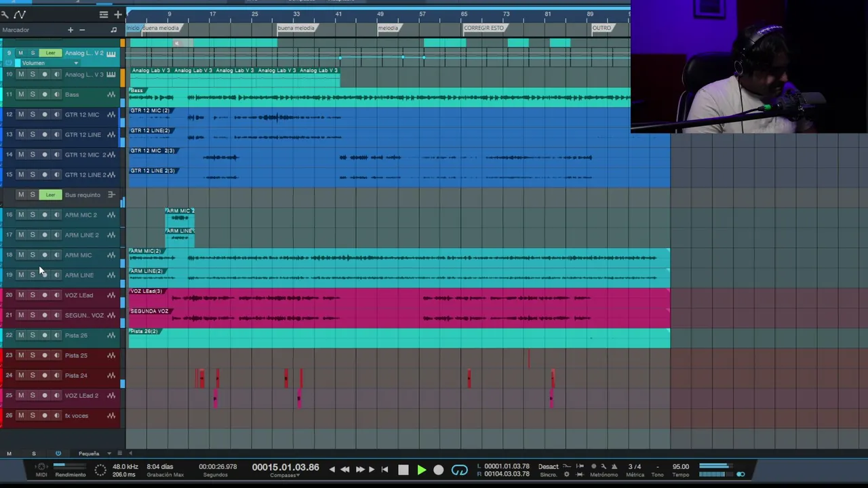Go to next marker in transport
The height and width of the screenshot is (488, 868).
click(x=371, y=469)
